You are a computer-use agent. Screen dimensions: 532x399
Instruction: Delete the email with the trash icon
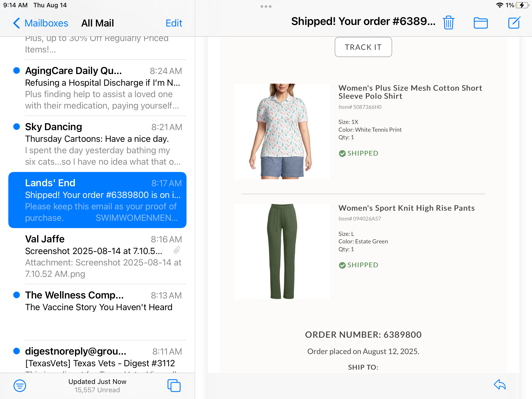pos(448,23)
